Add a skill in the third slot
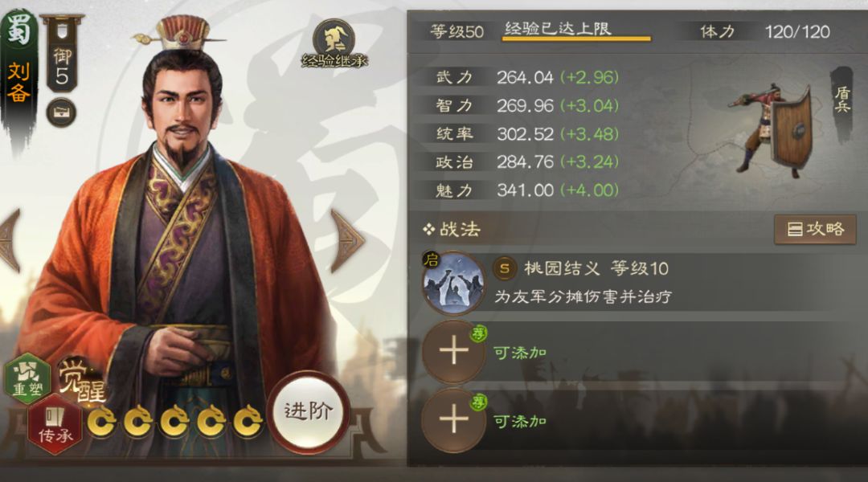Screen dimensions: 868x482 [x=454, y=419]
